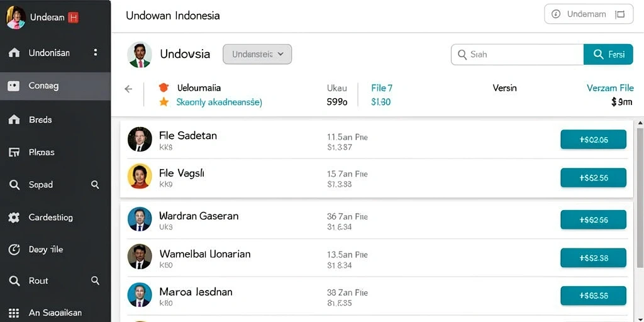Image resolution: width=644 pixels, height=322 pixels.
Task: Open the Deyy file clock icon
Action: [x=14, y=250]
